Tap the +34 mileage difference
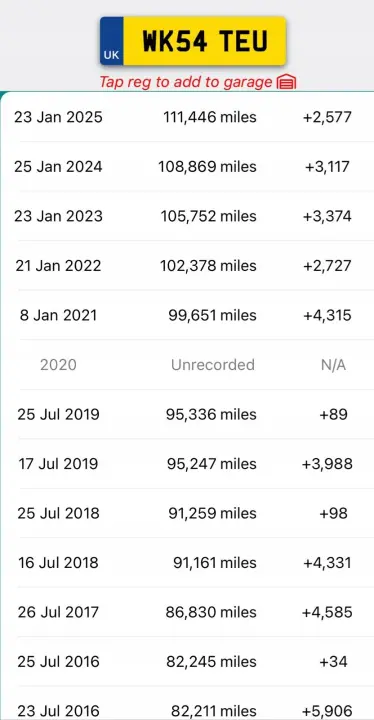Screen dimensions: 374x720 [334, 662]
